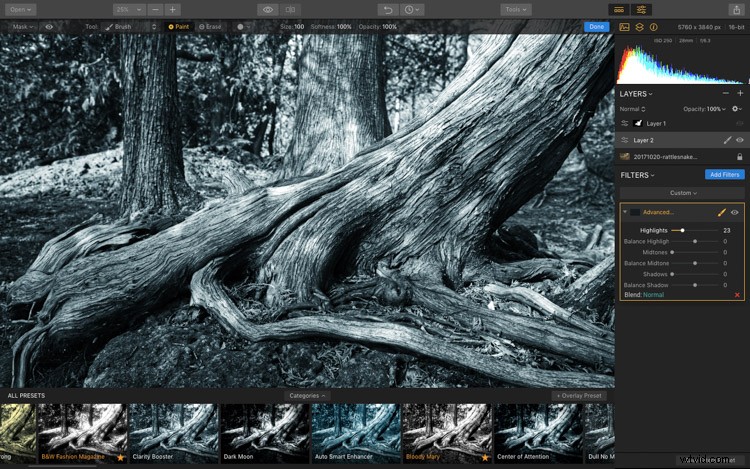Click the Overlay Preset button

coord(579,396)
